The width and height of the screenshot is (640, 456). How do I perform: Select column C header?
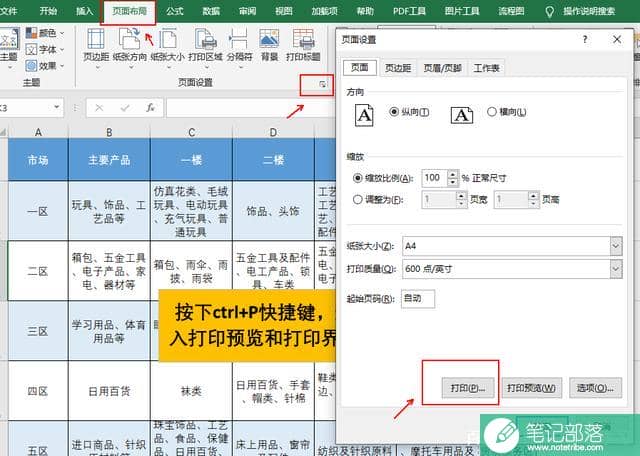point(191,132)
